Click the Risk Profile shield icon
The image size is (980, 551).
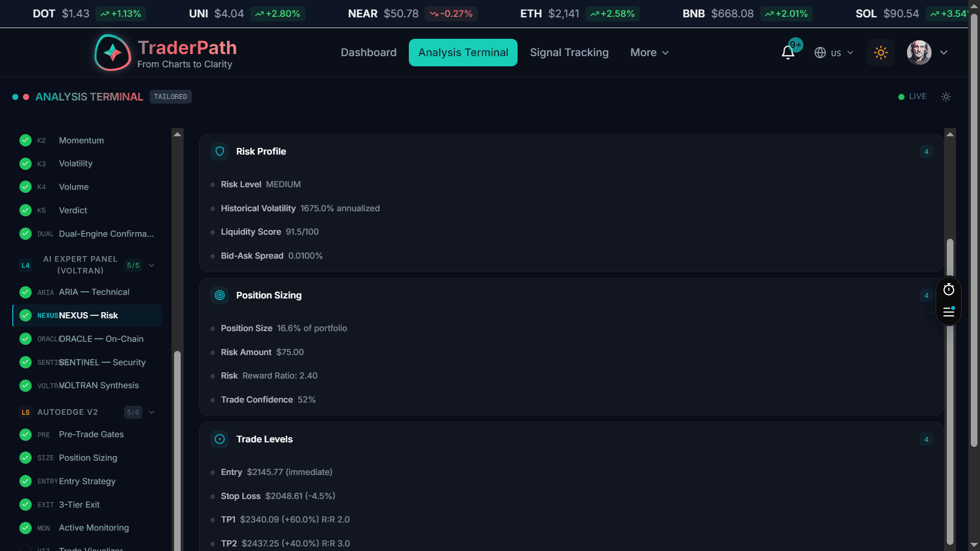click(x=219, y=152)
